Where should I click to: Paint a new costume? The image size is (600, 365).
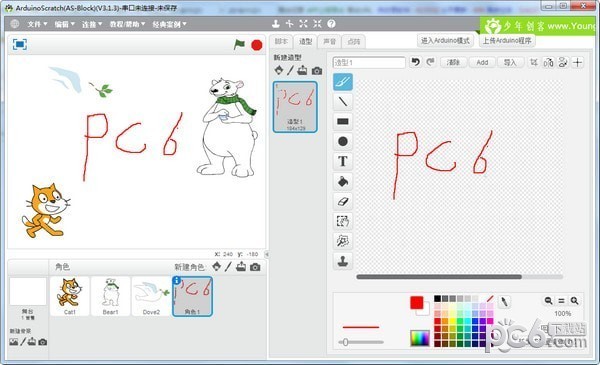coord(290,70)
